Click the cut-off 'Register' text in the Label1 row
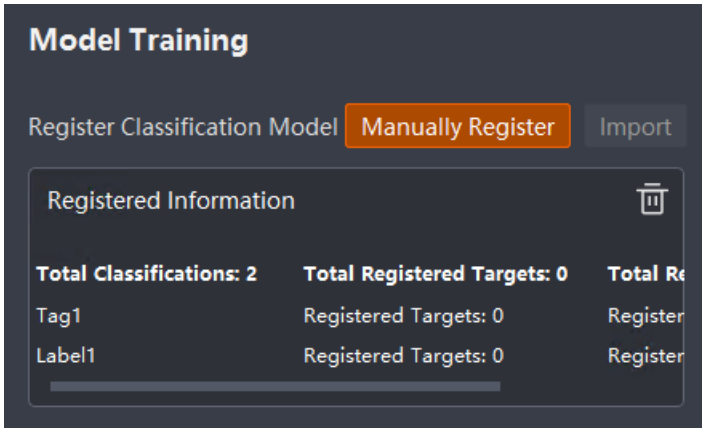Image resolution: width=706 pixels, height=430 pixels. pos(646,355)
